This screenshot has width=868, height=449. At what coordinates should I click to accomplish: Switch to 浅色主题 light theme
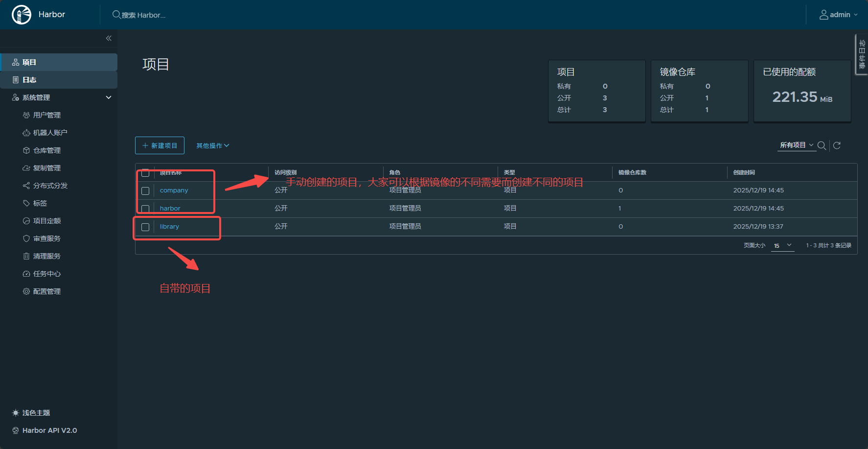(36, 413)
